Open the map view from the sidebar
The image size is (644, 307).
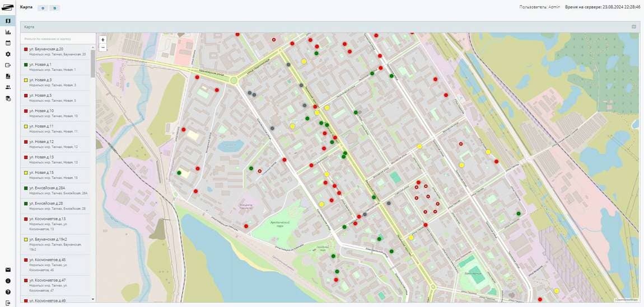pyautogui.click(x=8, y=21)
